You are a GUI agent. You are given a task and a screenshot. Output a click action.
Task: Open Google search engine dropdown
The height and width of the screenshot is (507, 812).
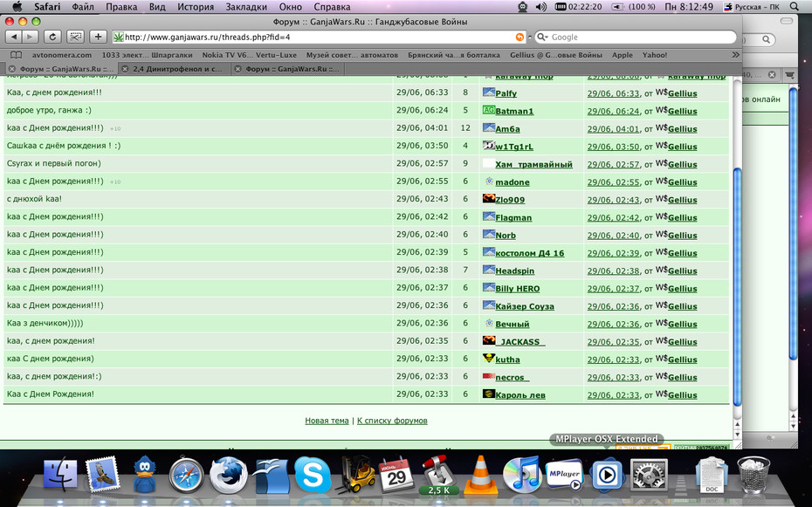pos(541,38)
